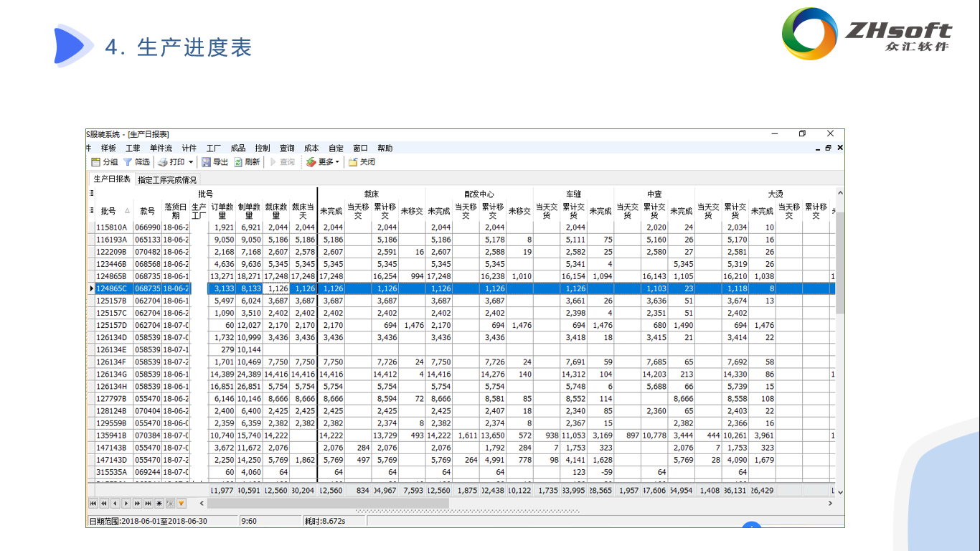Click the 刷新 refresh icon

click(238, 162)
